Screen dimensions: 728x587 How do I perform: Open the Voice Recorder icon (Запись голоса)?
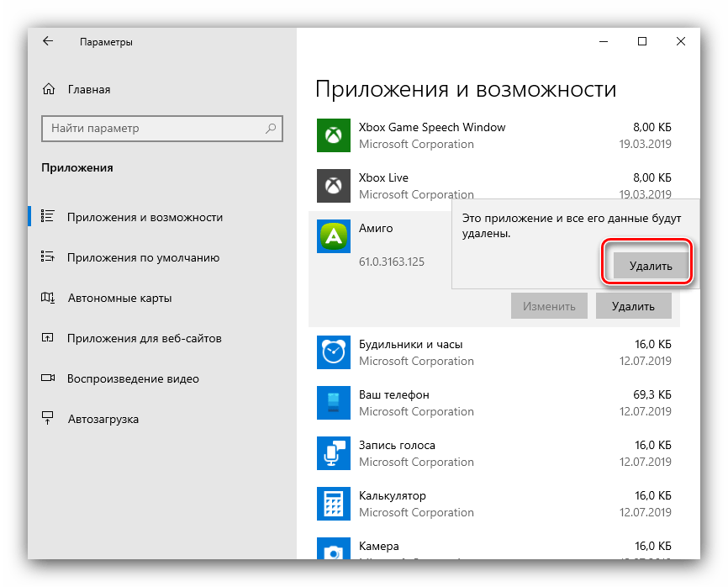(x=333, y=453)
